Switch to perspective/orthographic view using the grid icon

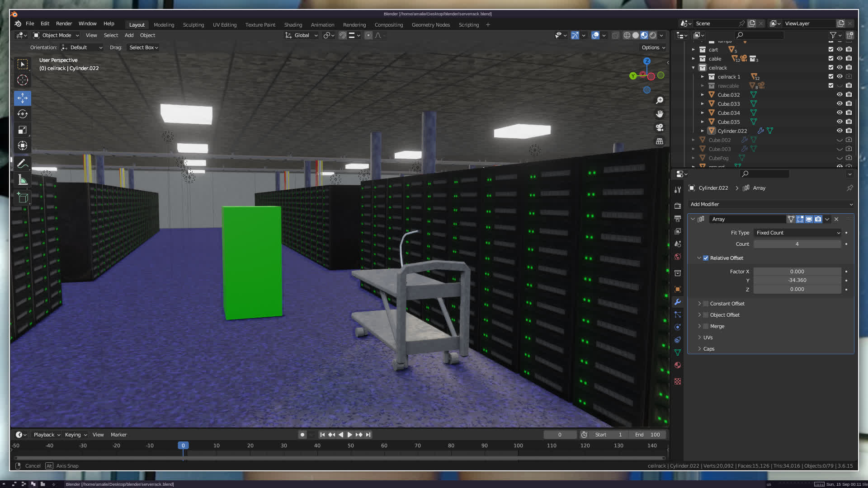tap(660, 141)
